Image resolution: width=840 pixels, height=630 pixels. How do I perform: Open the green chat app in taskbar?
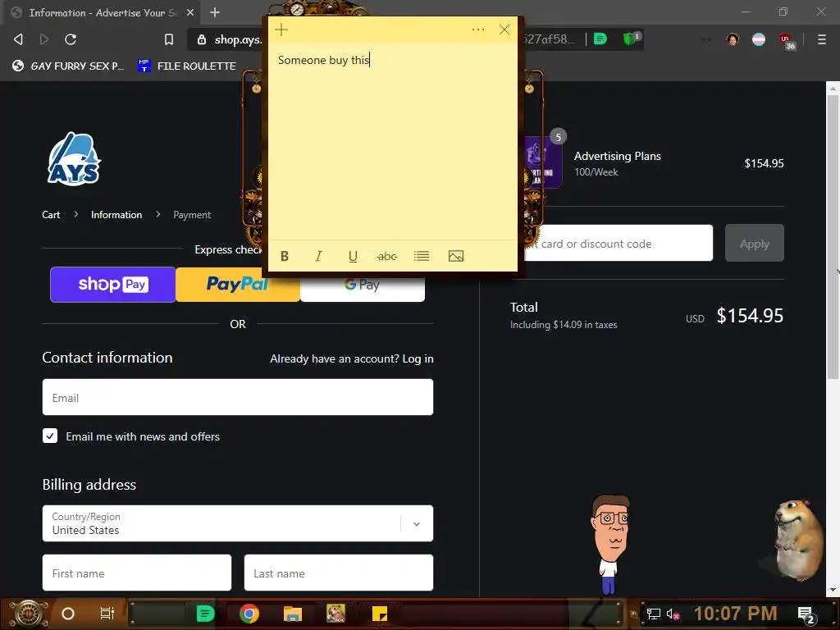pos(205,614)
